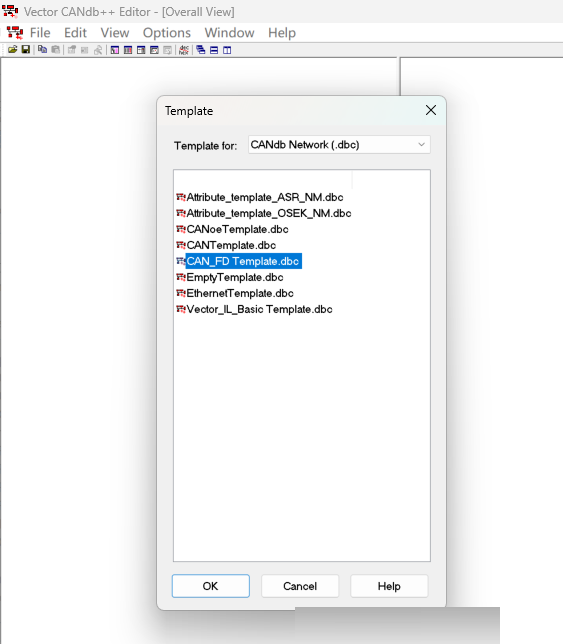Click the Help button in Template dialog
Image resolution: width=567 pixels, height=644 pixels.
[389, 586]
